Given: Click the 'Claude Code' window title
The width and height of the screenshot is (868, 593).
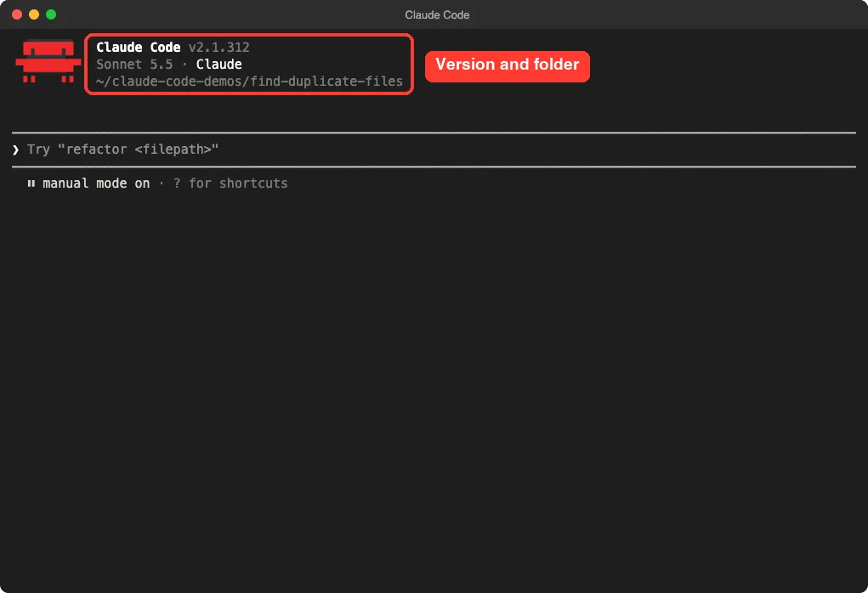Looking at the screenshot, I should click(x=437, y=15).
